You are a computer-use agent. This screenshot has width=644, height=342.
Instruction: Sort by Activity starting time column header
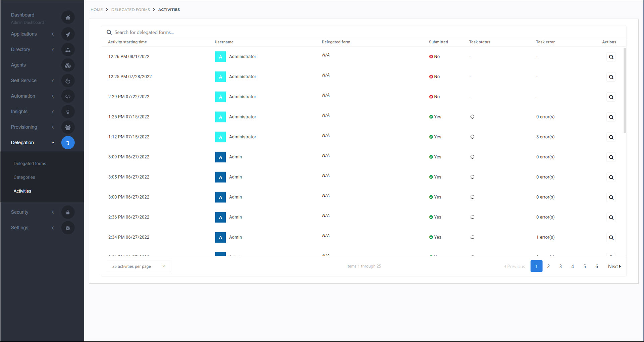click(x=127, y=42)
